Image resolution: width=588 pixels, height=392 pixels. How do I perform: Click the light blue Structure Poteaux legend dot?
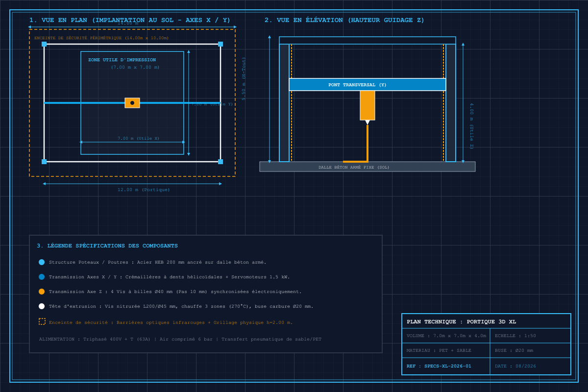[42, 262]
